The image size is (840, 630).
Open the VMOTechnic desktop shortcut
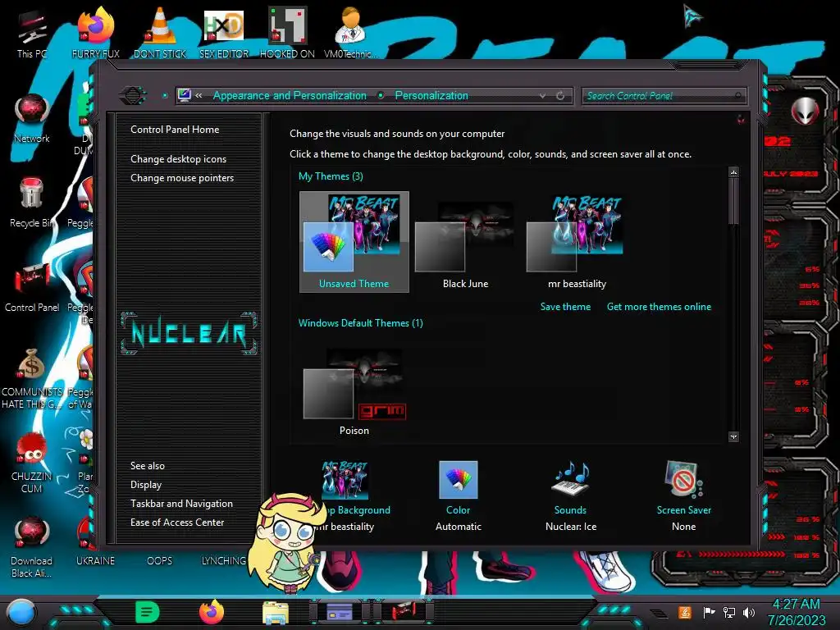pos(351,33)
